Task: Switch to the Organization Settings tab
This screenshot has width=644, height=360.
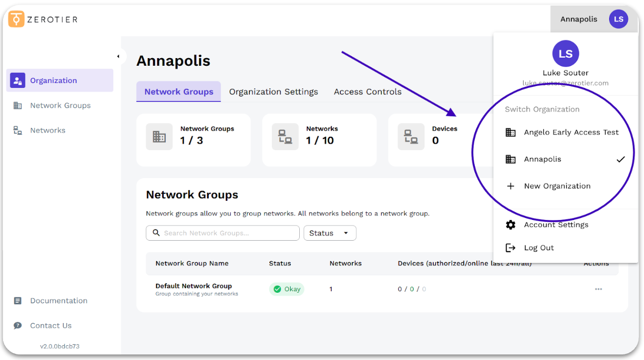Action: click(273, 92)
